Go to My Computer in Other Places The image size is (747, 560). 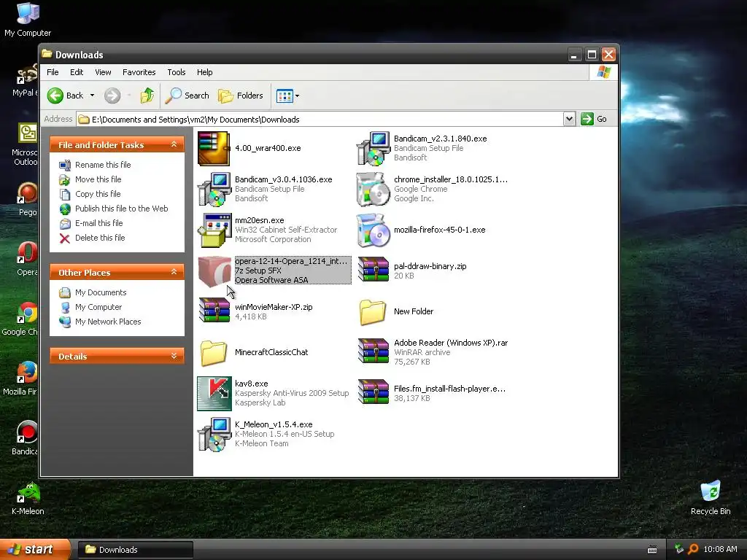[x=98, y=308]
